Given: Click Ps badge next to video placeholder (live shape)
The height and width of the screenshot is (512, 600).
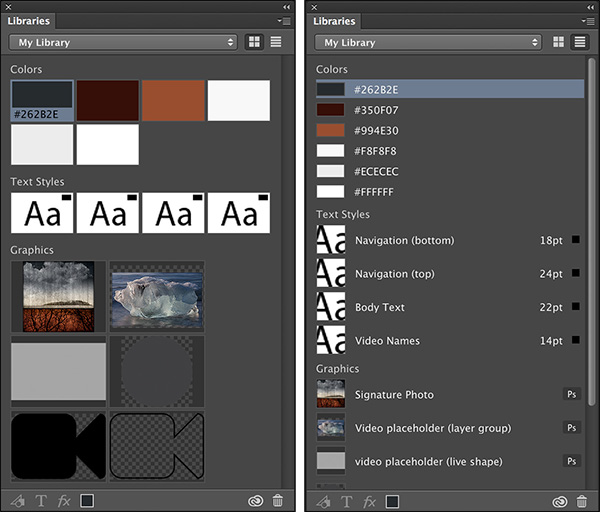Looking at the screenshot, I should pos(572,461).
